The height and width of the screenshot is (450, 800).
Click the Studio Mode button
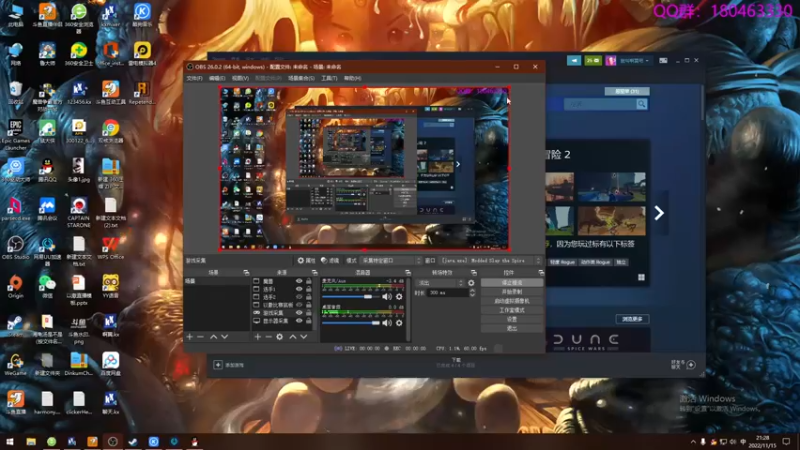pyautogui.click(x=512, y=310)
